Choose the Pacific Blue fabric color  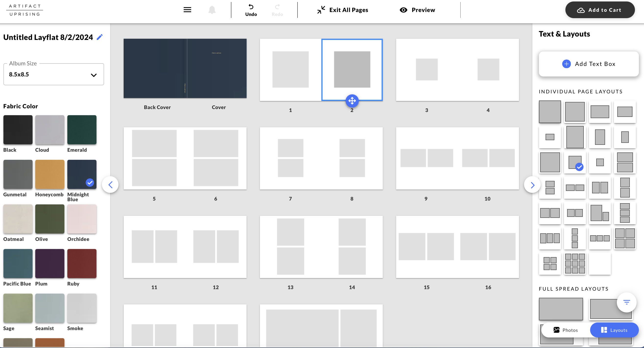18,263
